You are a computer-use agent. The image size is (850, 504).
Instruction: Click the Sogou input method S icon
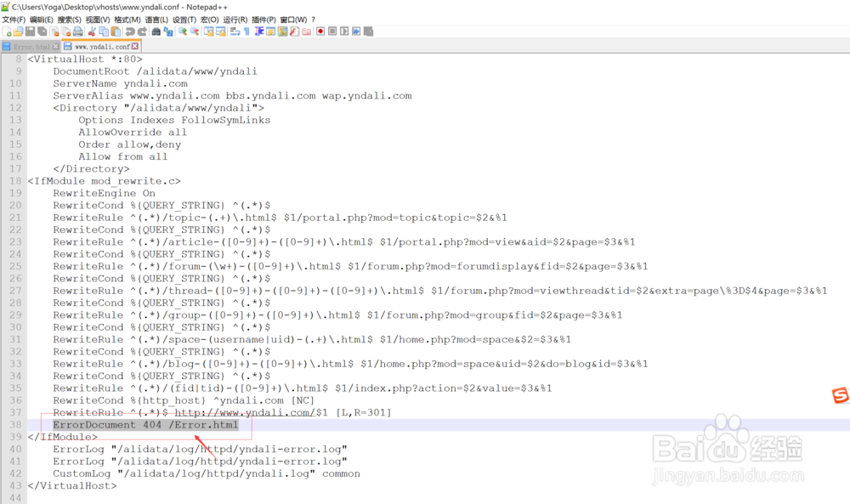[x=841, y=395]
